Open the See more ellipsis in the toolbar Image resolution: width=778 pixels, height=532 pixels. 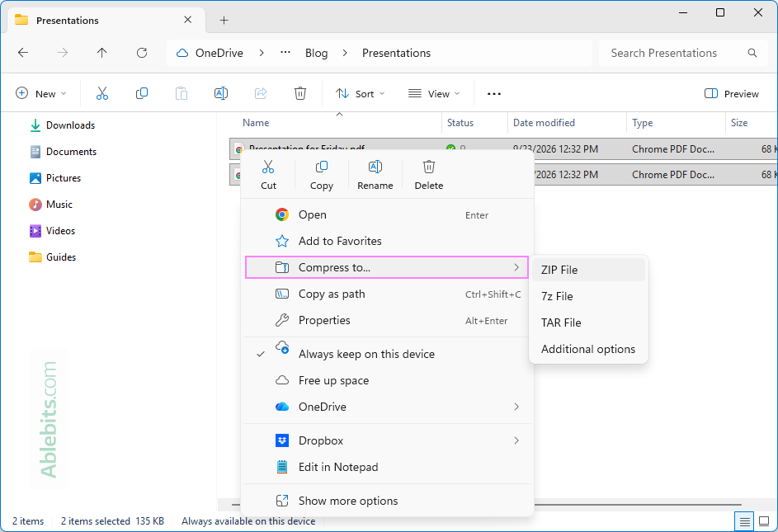point(493,93)
